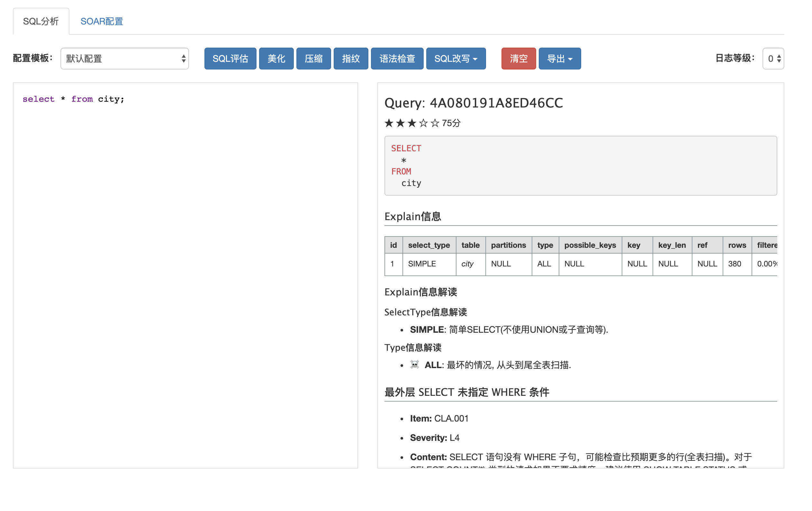Clear content with the red 清空 button
Image resolution: width=812 pixels, height=511 pixels.
point(518,59)
